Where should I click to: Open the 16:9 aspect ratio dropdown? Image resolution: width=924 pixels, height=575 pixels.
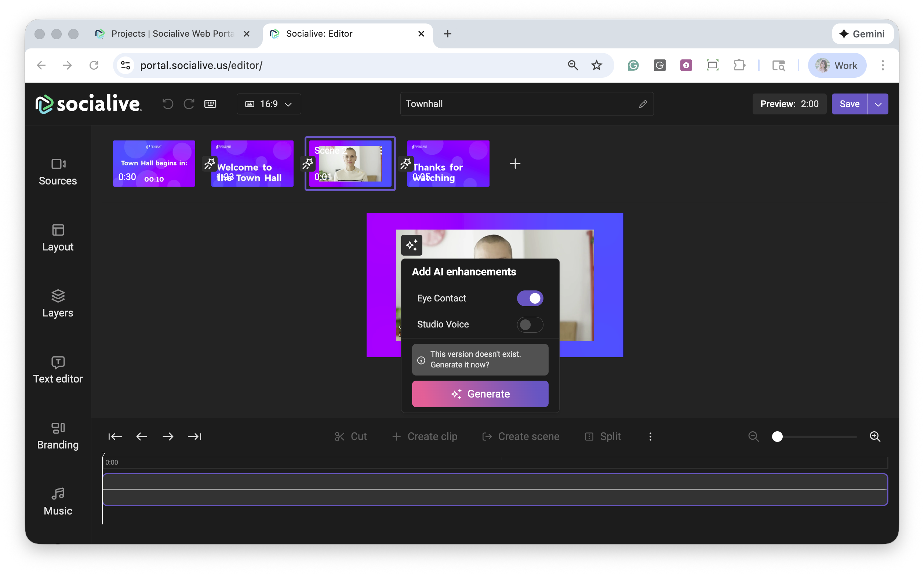click(269, 104)
